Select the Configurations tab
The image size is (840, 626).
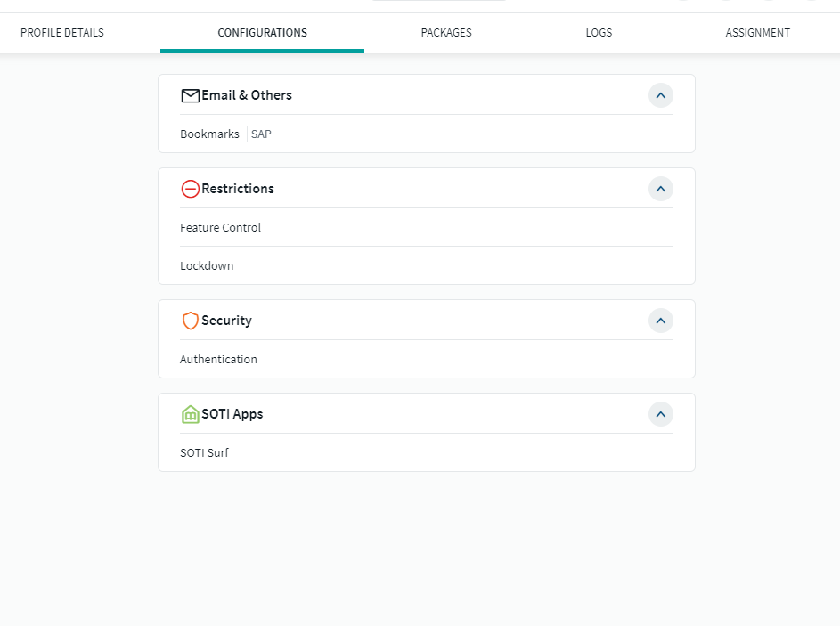262,33
